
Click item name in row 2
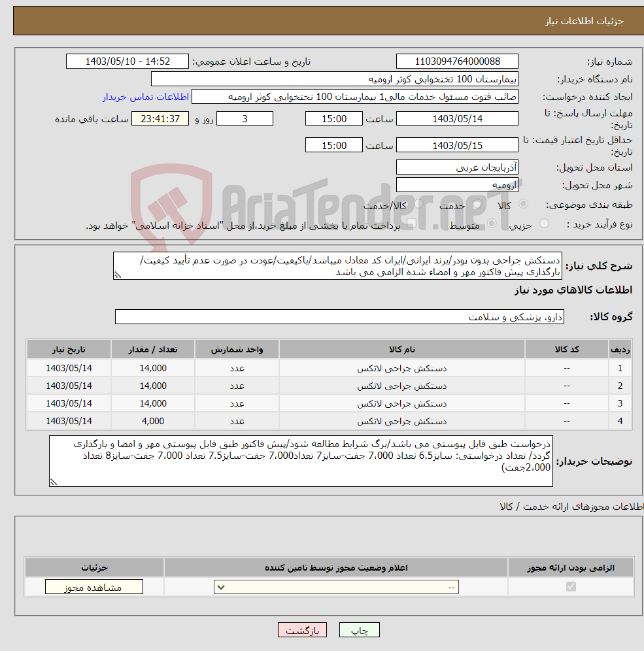(402, 386)
